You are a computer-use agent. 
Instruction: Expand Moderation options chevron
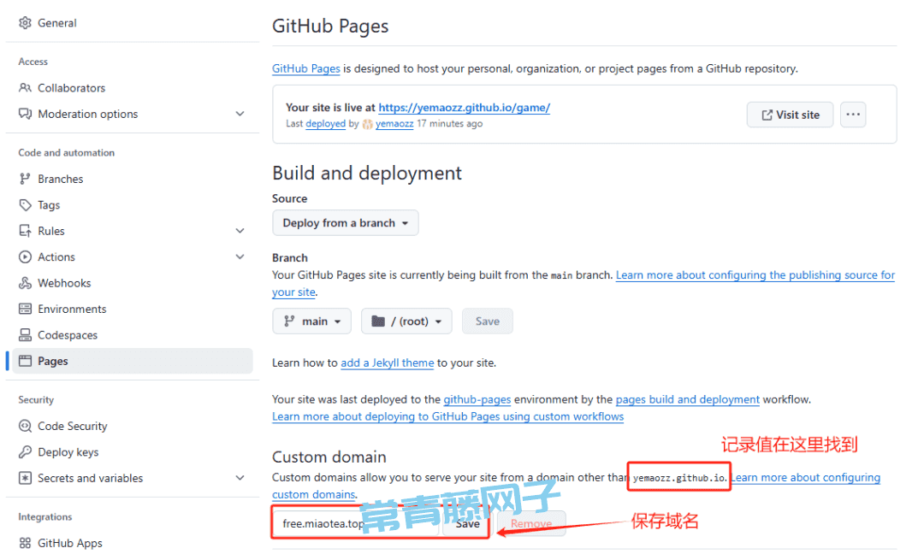(240, 114)
